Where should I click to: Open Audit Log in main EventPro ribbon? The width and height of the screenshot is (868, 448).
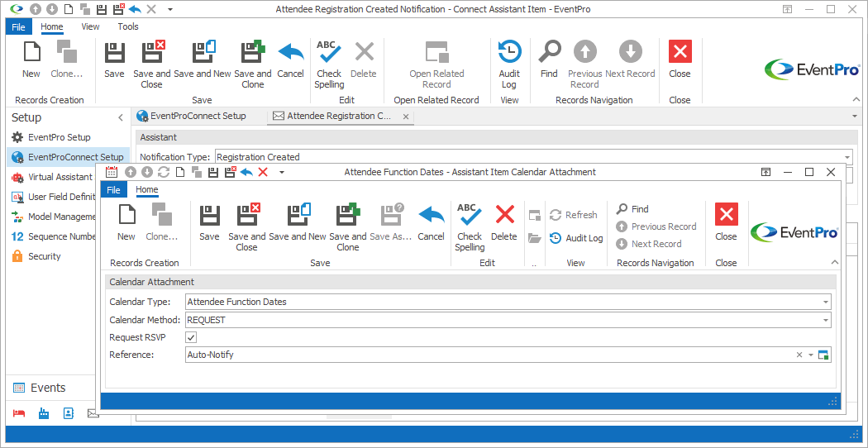pyautogui.click(x=509, y=64)
